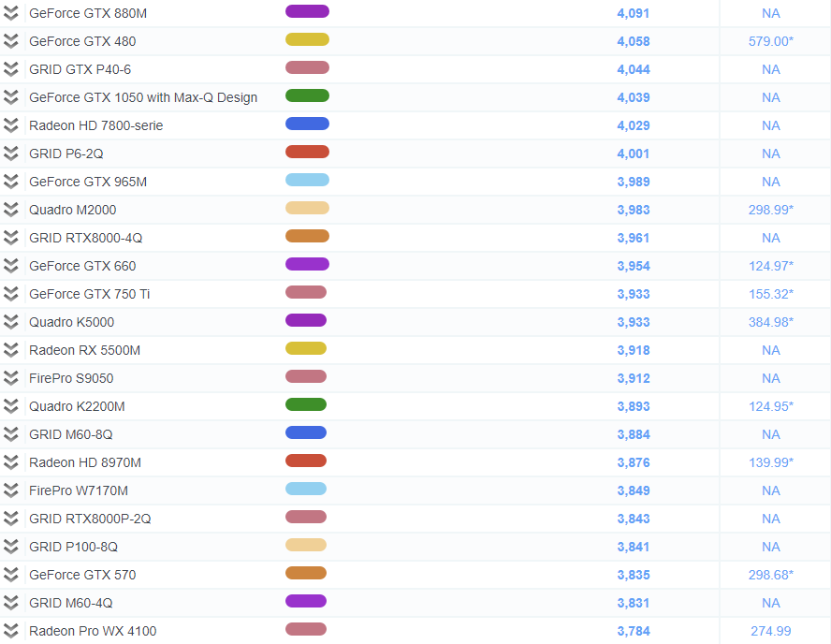Open GeForce GTX 880M link
The height and width of the screenshot is (644, 831).
(88, 13)
